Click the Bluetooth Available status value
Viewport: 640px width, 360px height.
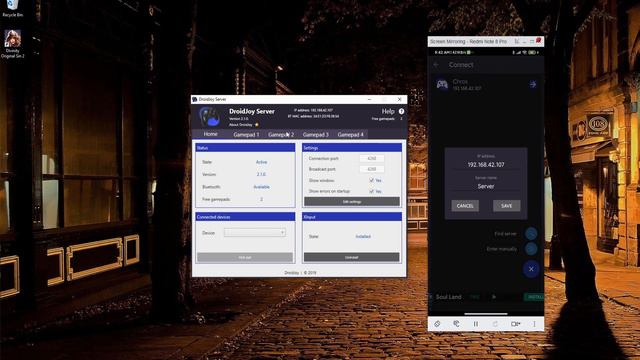tap(261, 187)
